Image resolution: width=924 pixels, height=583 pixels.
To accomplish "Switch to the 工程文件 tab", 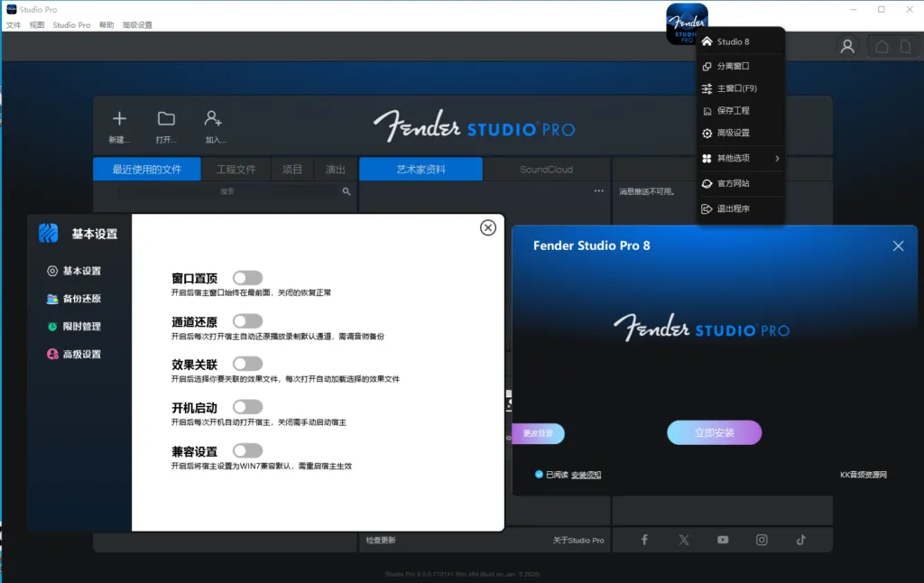I will coord(236,169).
